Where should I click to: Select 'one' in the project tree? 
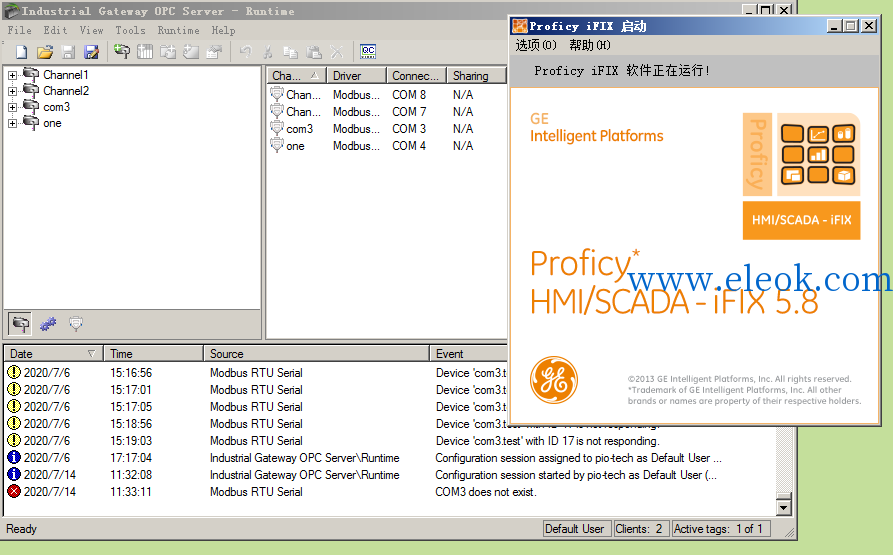coord(52,123)
